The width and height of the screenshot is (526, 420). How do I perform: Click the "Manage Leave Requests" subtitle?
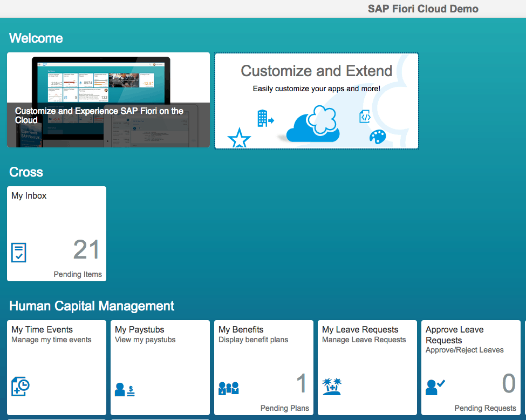pyautogui.click(x=364, y=340)
